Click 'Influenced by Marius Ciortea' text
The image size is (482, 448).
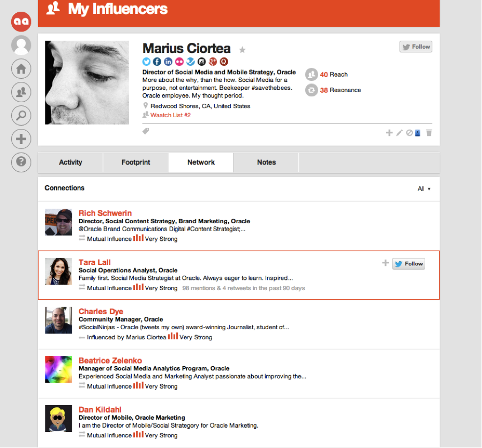coord(126,337)
